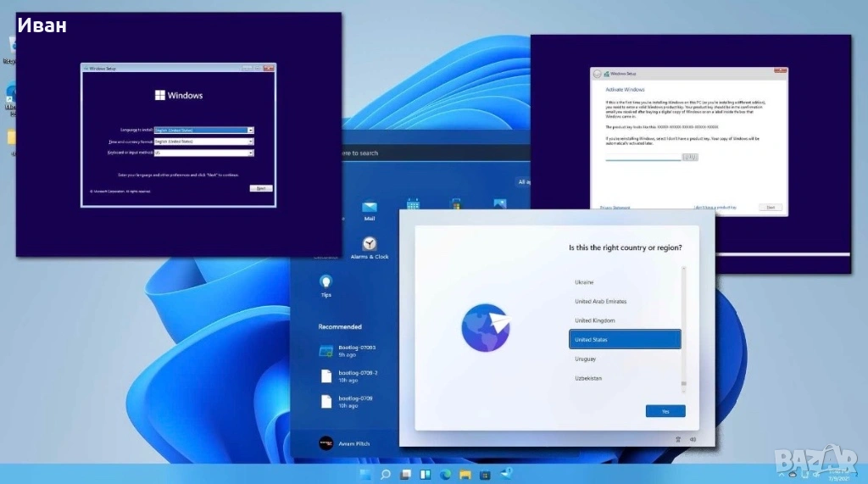
Task: Choose Uruguay from the region list
Action: point(585,359)
